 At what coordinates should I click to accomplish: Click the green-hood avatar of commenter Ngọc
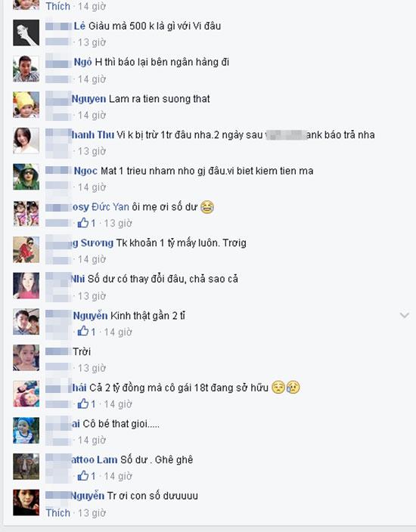point(26,177)
